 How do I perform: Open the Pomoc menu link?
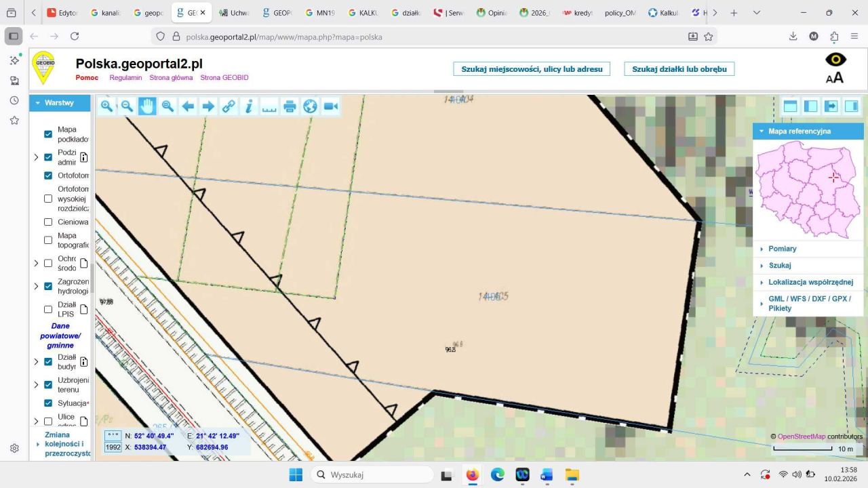87,78
